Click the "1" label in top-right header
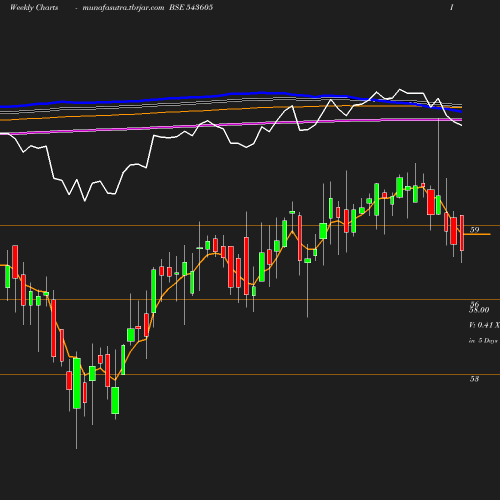The image size is (500, 500). click(x=452, y=7)
